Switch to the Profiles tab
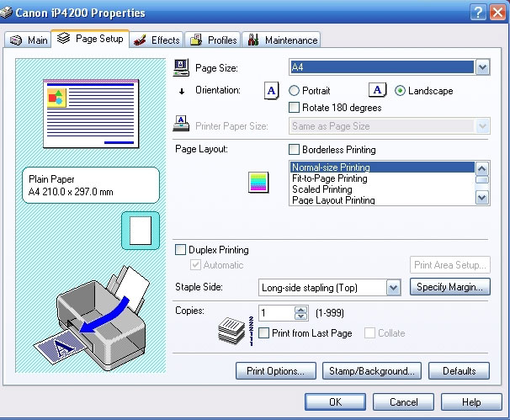 point(213,40)
